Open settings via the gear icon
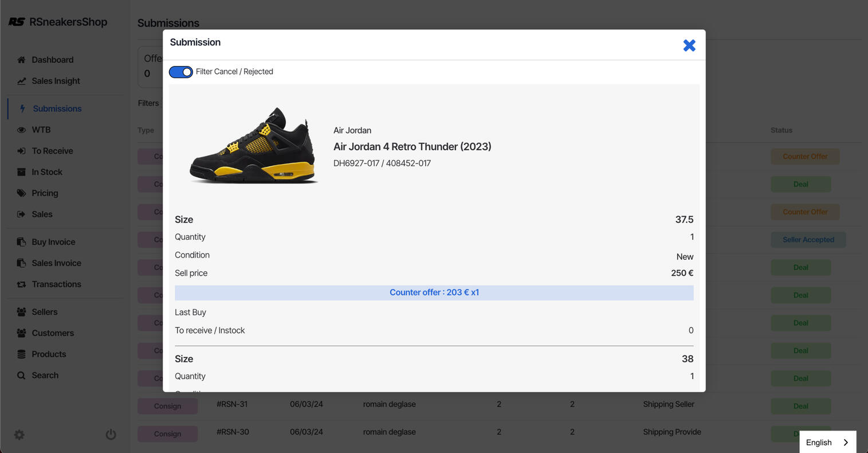Screen dimensions: 868x453 point(19,435)
